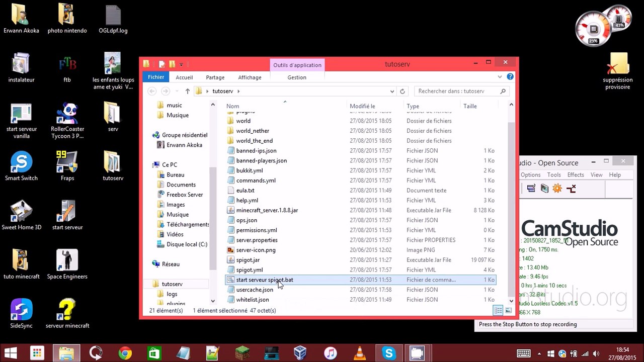Click the Windows Start button
644x362 pixels.
click(x=10, y=353)
